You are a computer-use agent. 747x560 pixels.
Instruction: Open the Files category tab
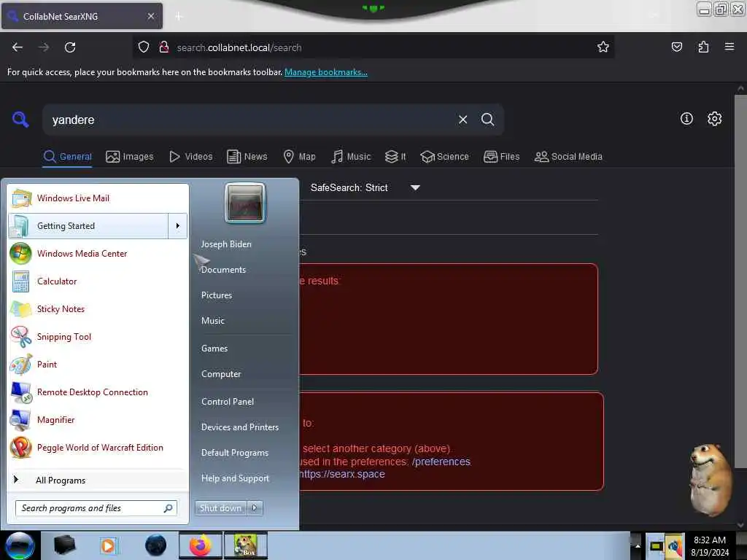[501, 157]
